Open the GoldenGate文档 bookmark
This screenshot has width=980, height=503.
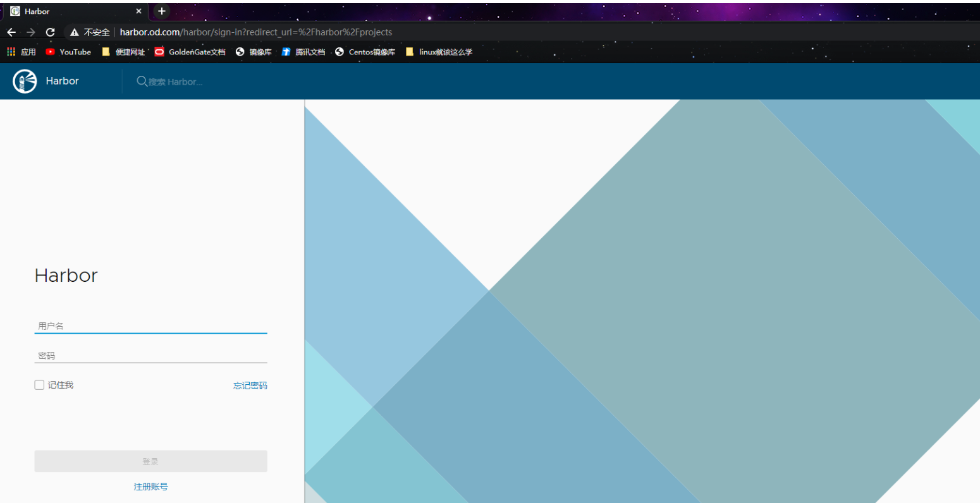[190, 52]
